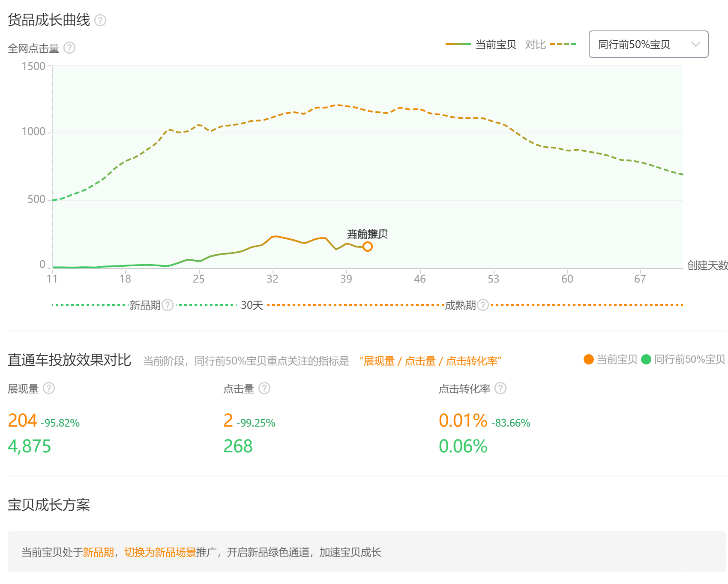
Task: Open help tooltip for 货品成长曲线 title
Action: [x=101, y=20]
